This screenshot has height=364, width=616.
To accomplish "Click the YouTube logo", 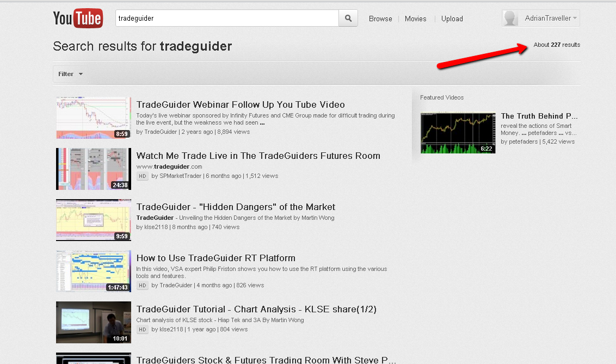I will tap(78, 18).
